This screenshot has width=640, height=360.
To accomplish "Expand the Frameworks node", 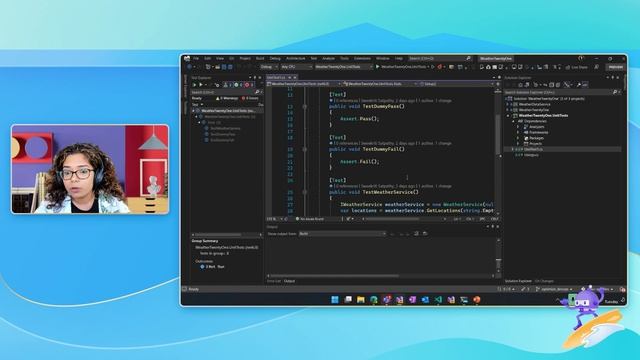I will pos(518,133).
